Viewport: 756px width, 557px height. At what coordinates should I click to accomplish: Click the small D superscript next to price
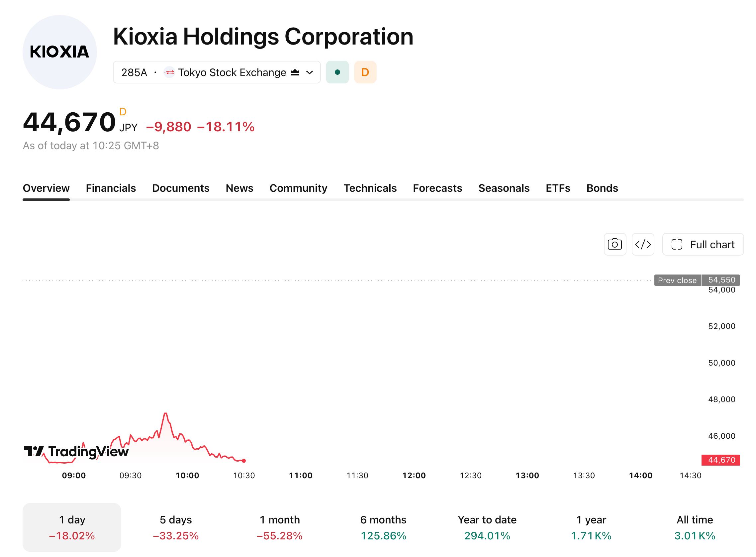[x=123, y=112]
